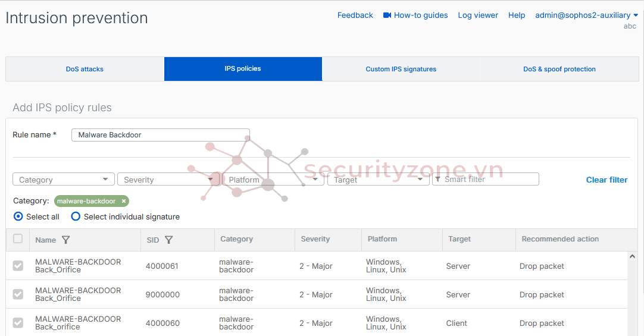Click the Smart filter input field
Viewport: 644px width, 336px height.
pyautogui.click(x=488, y=179)
